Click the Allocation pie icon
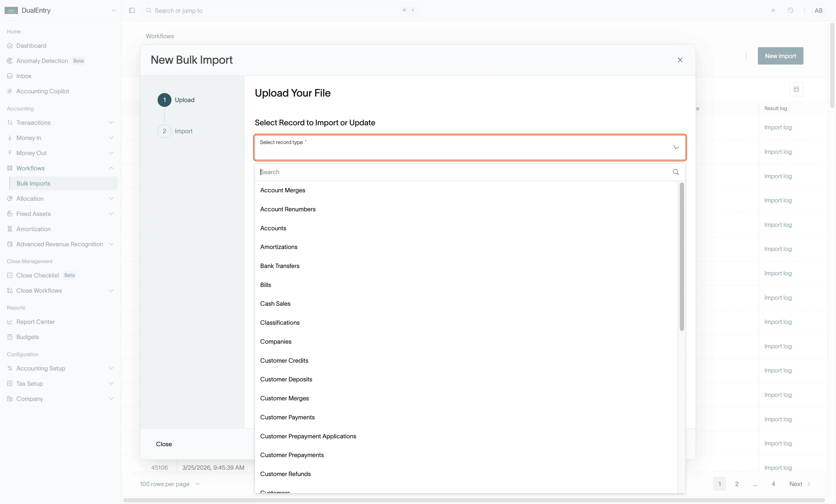This screenshot has width=836, height=504. click(10, 199)
